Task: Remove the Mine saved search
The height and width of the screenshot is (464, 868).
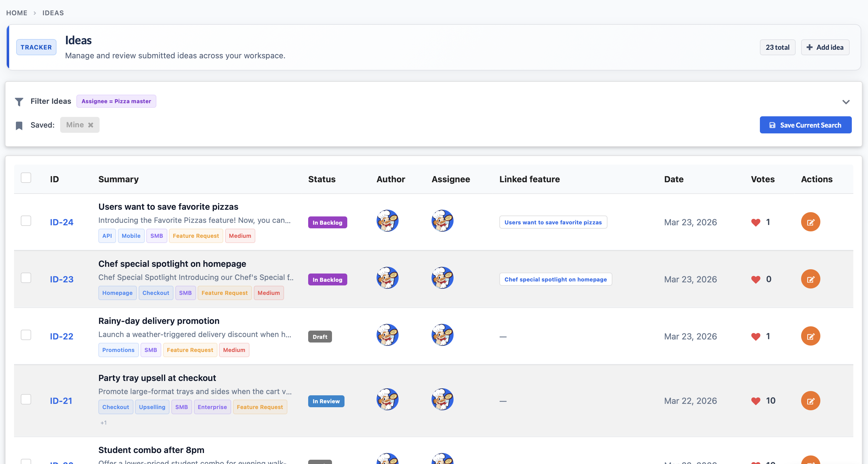Action: (x=91, y=125)
